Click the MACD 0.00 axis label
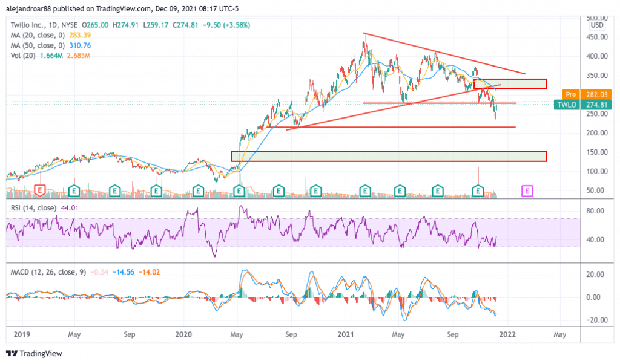Viewport: 620px width, 364px height. point(593,297)
